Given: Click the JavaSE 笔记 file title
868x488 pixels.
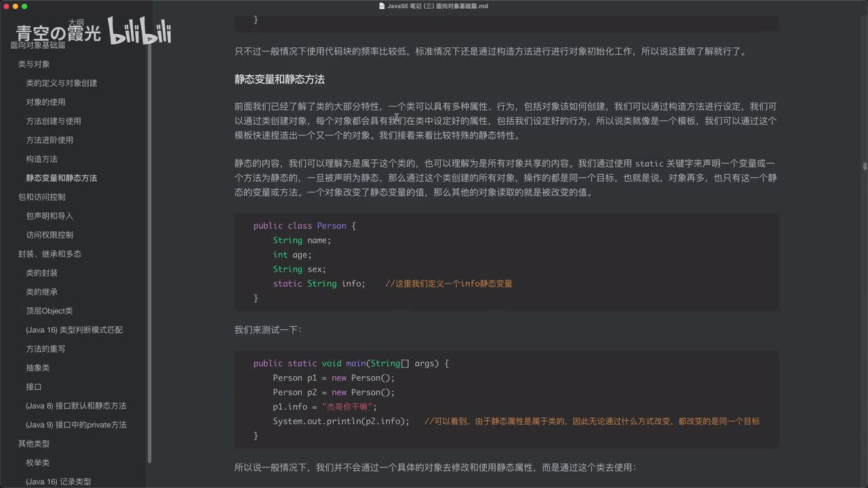Looking at the screenshot, I should click(438, 6).
